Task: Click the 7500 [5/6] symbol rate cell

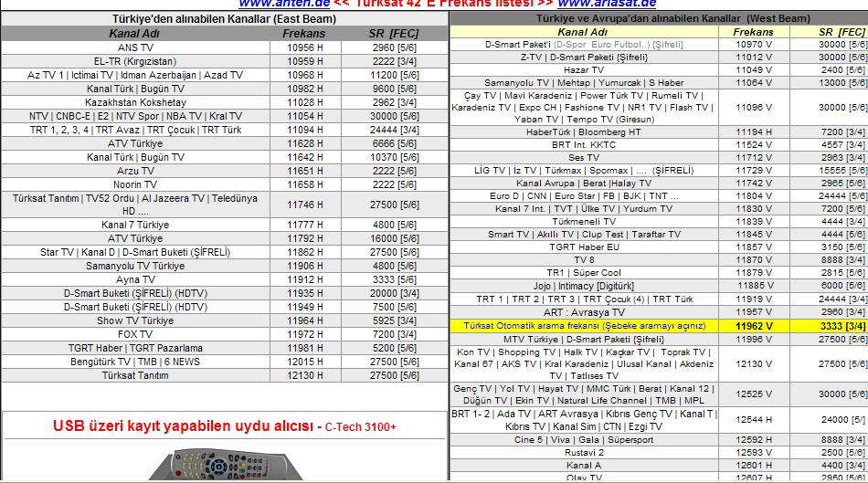Action: pyautogui.click(x=395, y=307)
